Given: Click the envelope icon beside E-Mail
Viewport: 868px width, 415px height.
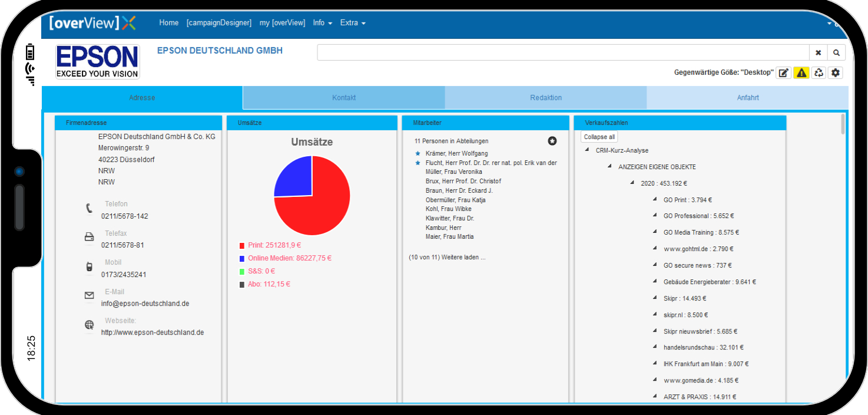Looking at the screenshot, I should 90,295.
